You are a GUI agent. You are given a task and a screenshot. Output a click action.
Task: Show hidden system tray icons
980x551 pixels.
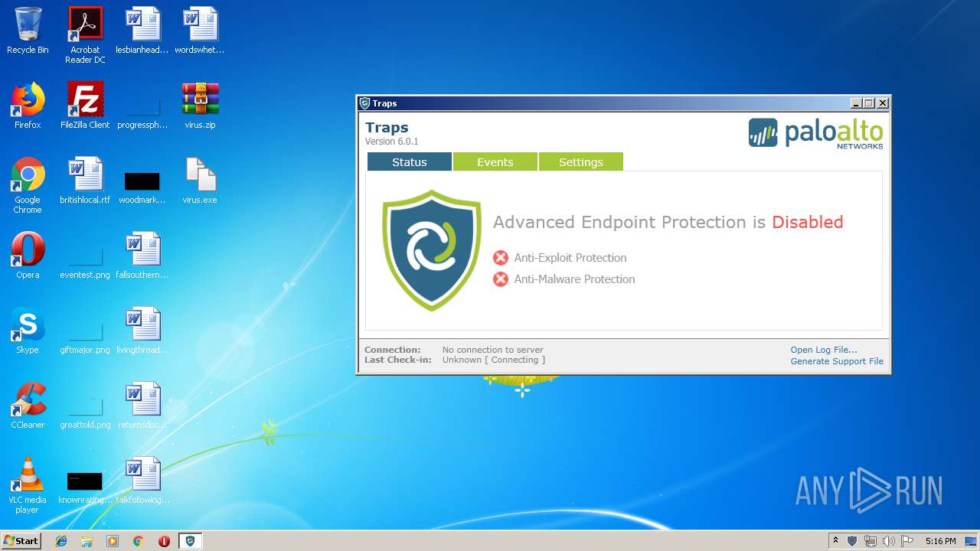click(835, 541)
